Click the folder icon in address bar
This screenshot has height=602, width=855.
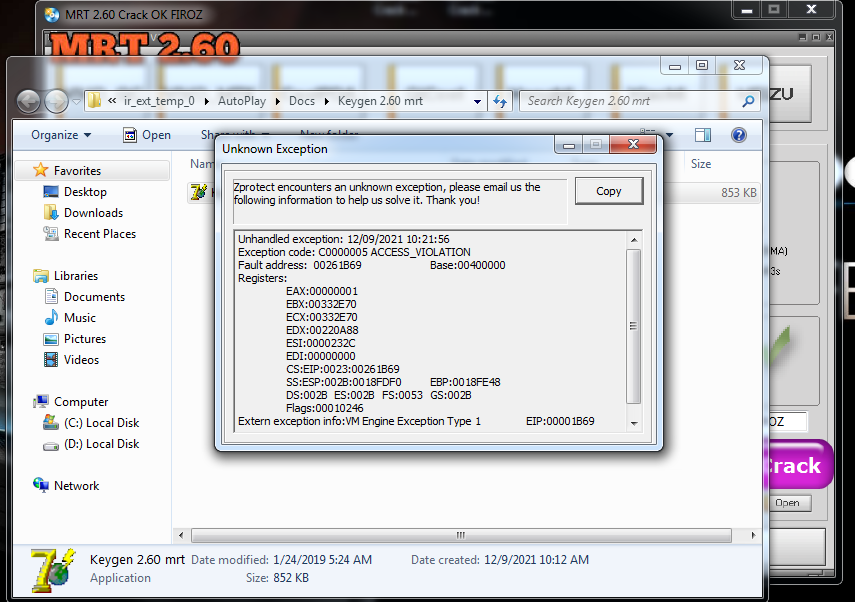pyautogui.click(x=95, y=101)
